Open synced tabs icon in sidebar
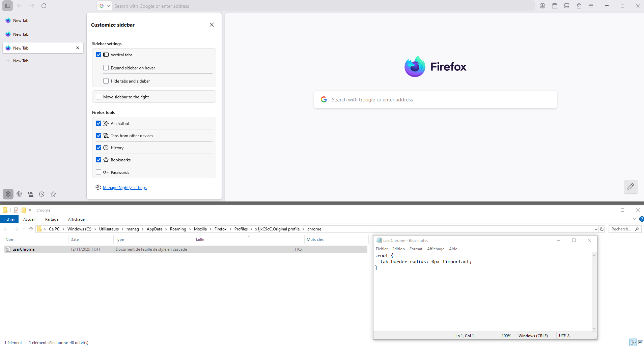644x346 pixels. pyautogui.click(x=31, y=194)
